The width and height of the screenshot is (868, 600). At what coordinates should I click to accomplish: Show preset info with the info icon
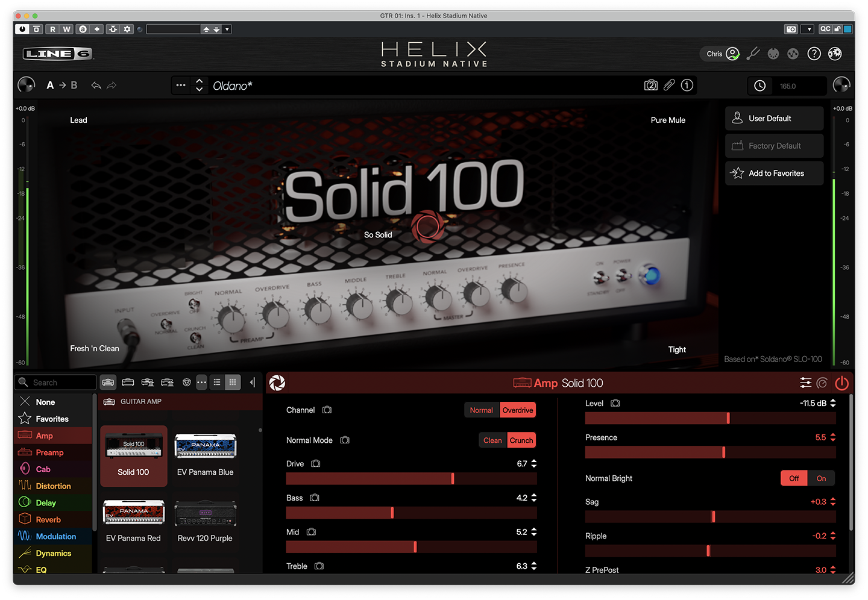(687, 86)
